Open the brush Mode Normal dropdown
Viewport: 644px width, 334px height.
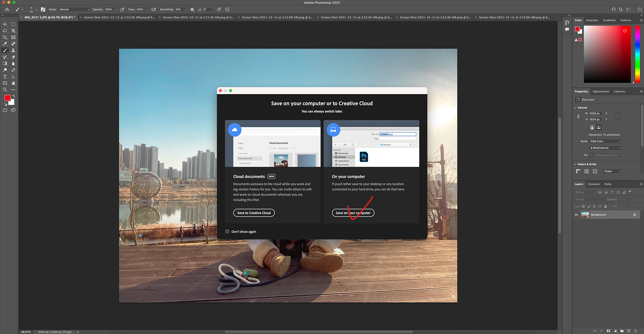(x=74, y=9)
